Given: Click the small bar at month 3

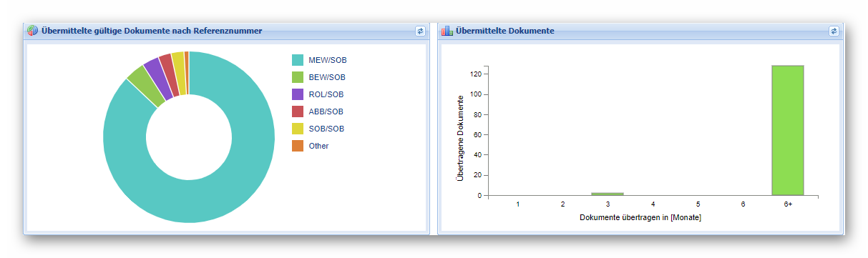Looking at the screenshot, I should [608, 194].
